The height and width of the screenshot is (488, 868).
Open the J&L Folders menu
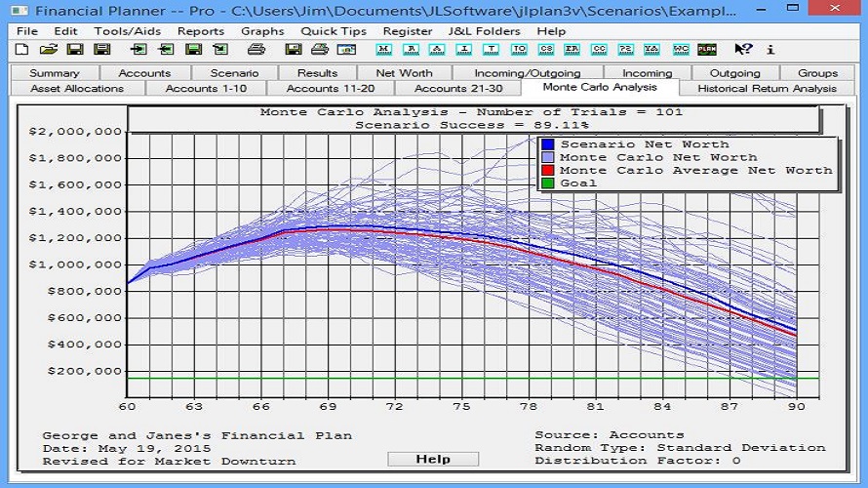[485, 31]
